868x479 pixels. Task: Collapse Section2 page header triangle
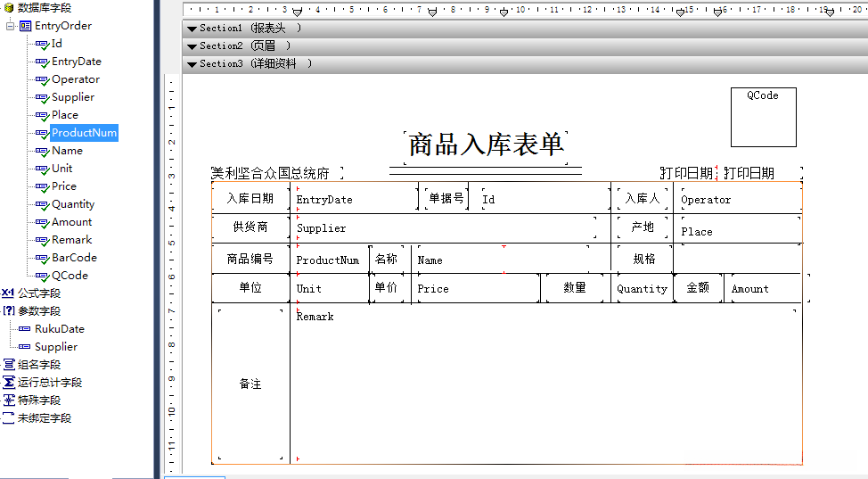[x=192, y=46]
